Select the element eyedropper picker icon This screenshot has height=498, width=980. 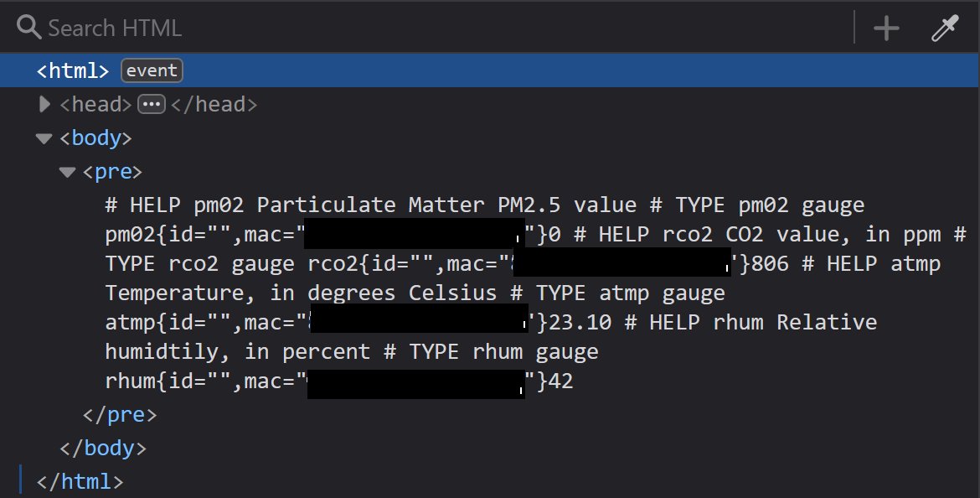coord(944,27)
